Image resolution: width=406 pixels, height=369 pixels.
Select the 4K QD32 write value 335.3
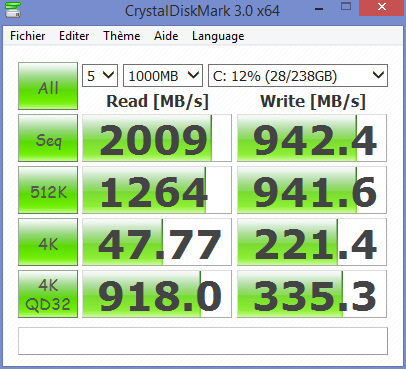tap(312, 294)
